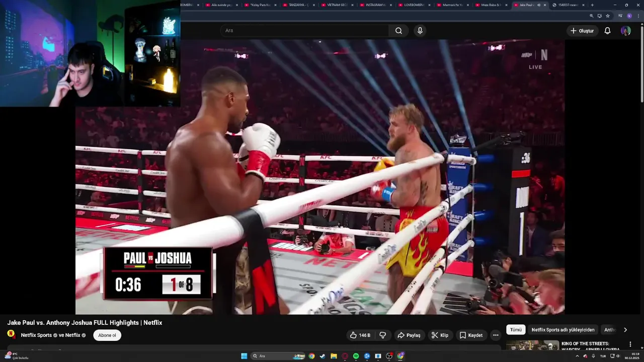Open Paylaş share options

[409, 335]
